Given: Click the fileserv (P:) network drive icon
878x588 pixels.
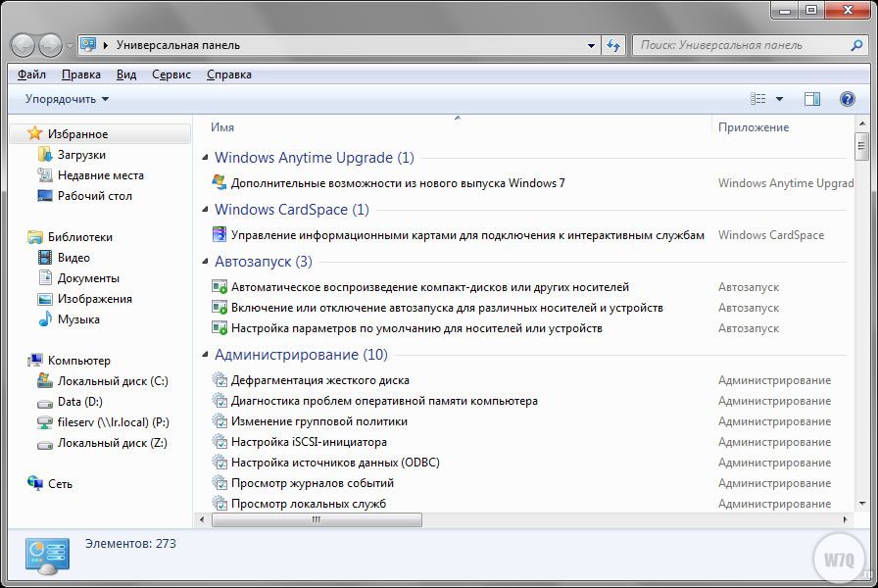Looking at the screenshot, I should click(45, 422).
